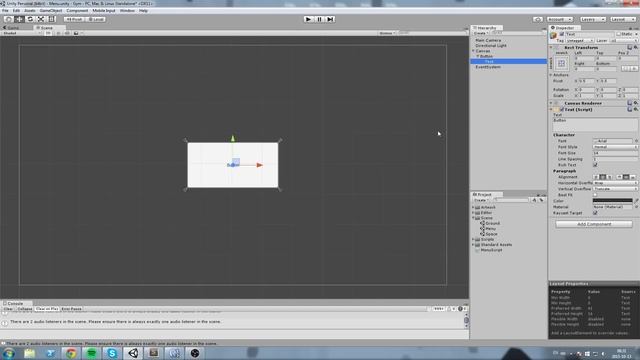Screen dimensions: 640x360
Task: Toggle the Static checkbox in Inspector
Action: pyautogui.click(x=618, y=34)
